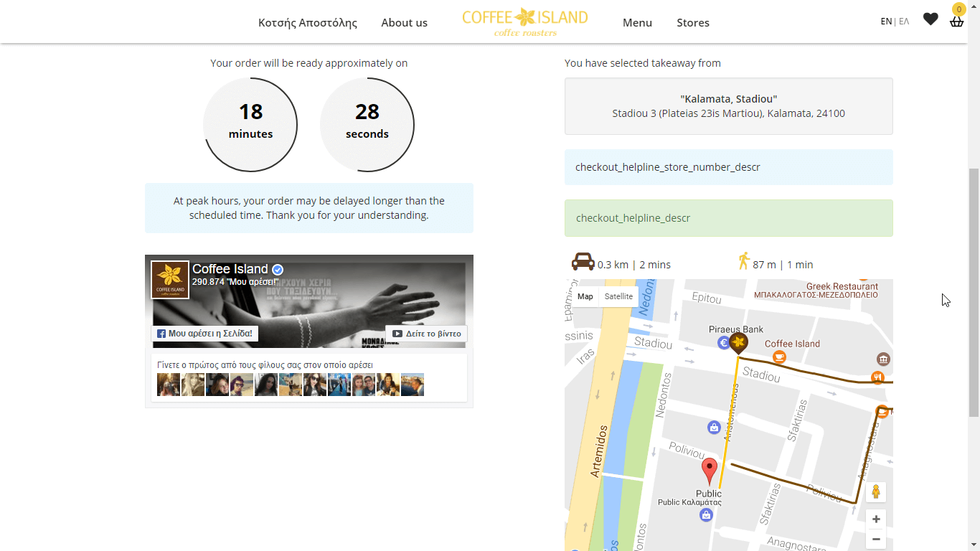
Task: Open the Κοτσής Αποστόλης account menu
Action: [308, 22]
